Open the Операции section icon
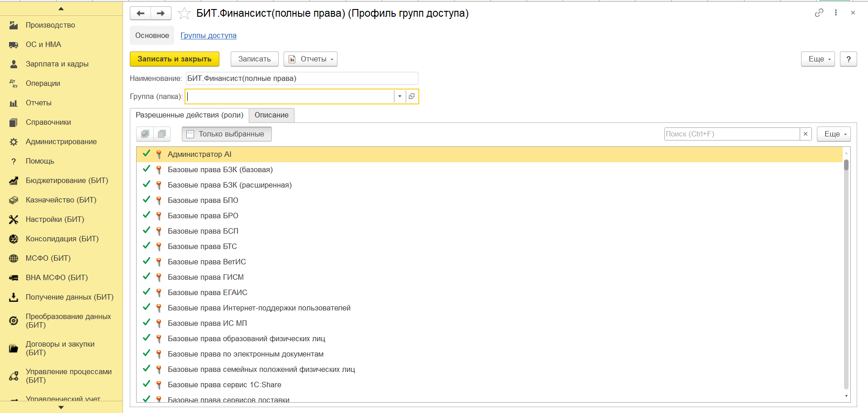The image size is (868, 413). coord(14,84)
